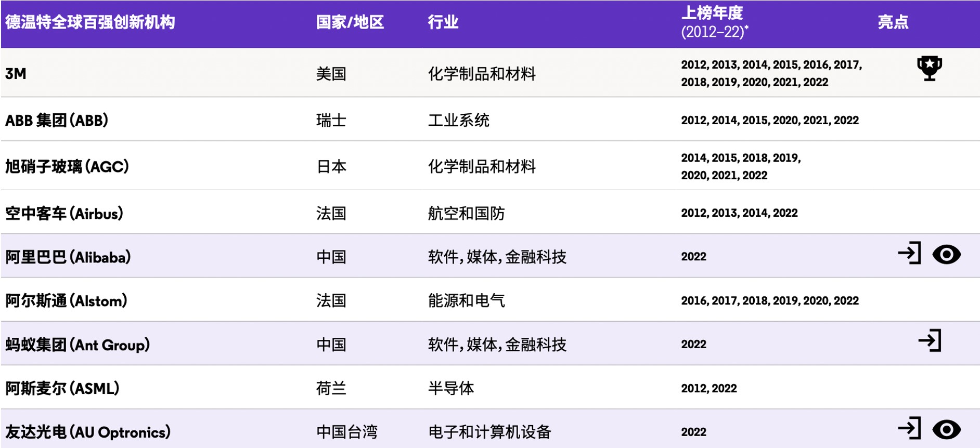Screen dimensions: 980x448
Task: Click 法国 in the Airbus row
Action: tap(331, 214)
